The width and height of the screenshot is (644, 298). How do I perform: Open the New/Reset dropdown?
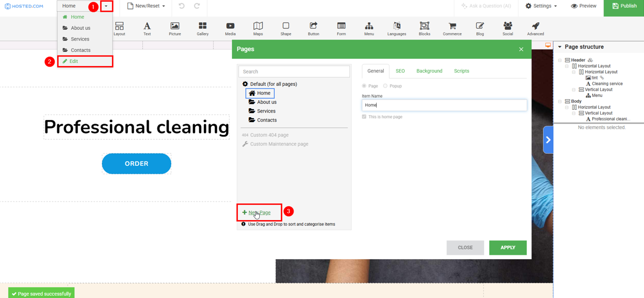pyautogui.click(x=146, y=6)
